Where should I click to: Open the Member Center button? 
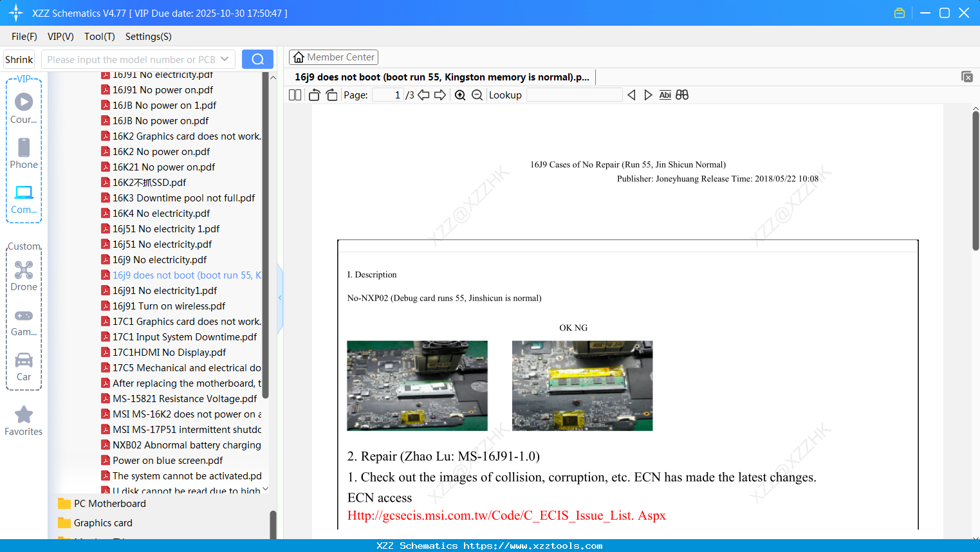[333, 57]
